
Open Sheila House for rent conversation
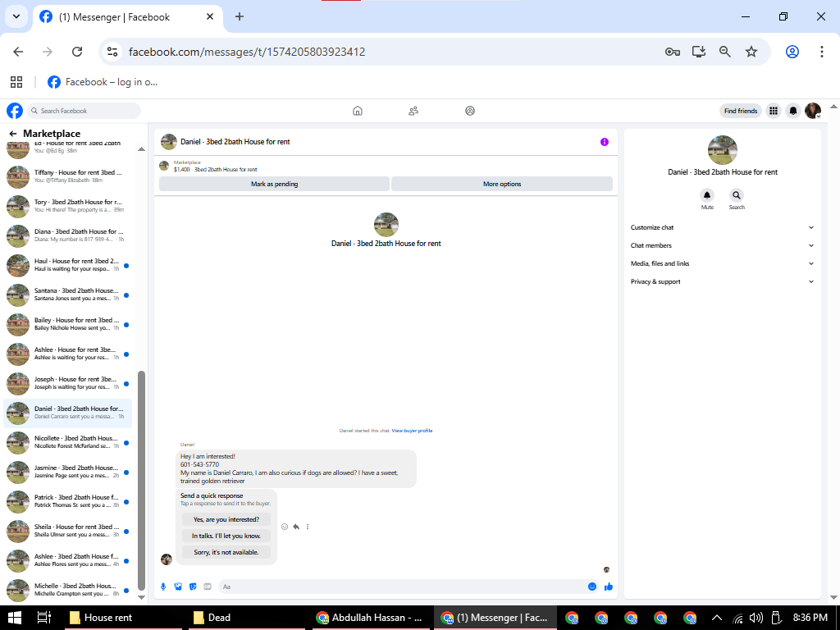[x=69, y=531]
